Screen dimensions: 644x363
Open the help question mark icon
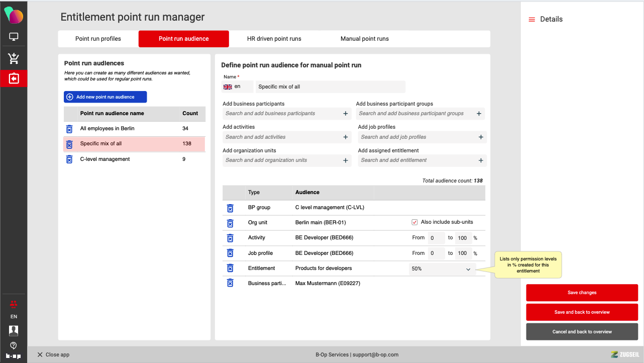pyautogui.click(x=14, y=345)
